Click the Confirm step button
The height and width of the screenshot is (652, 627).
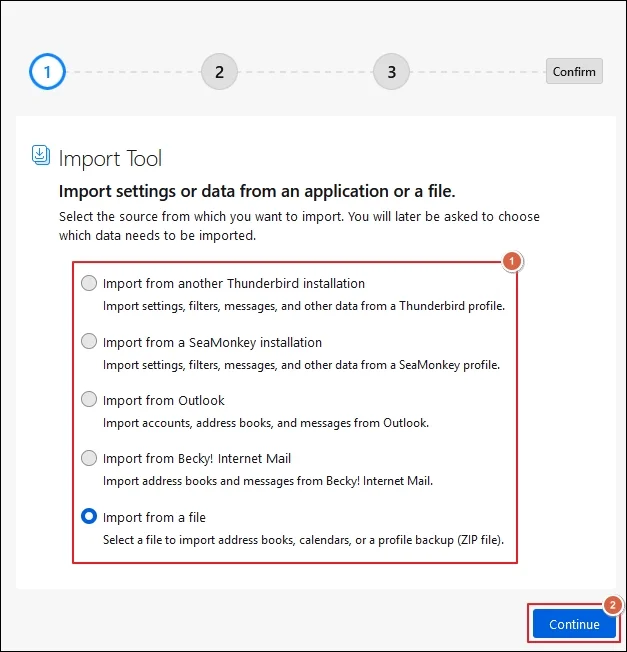coord(574,71)
